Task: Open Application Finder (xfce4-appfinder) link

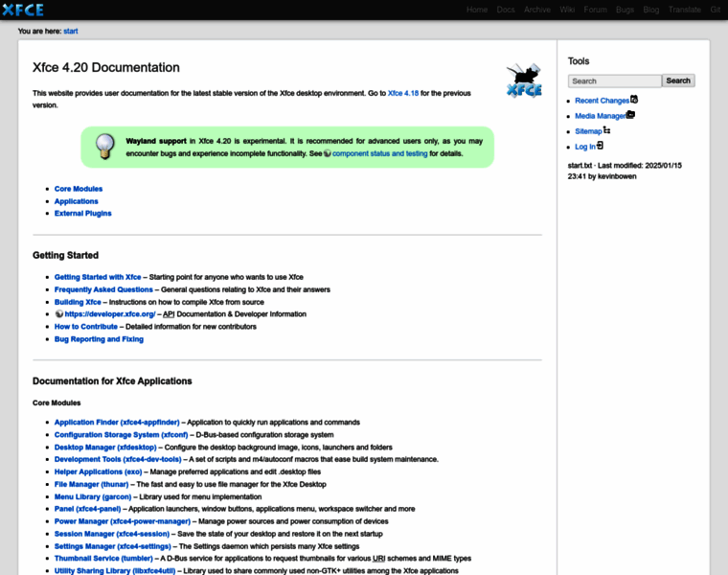Action: (x=117, y=423)
